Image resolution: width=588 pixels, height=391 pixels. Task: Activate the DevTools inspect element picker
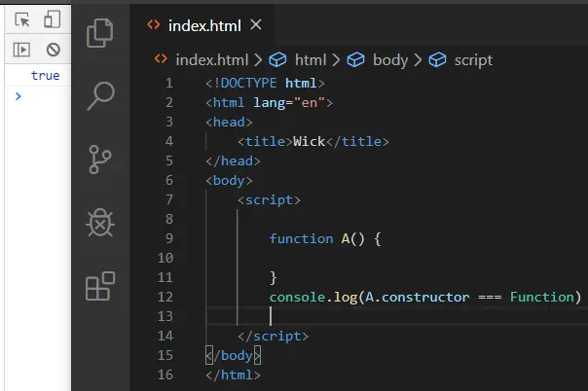pos(22,19)
